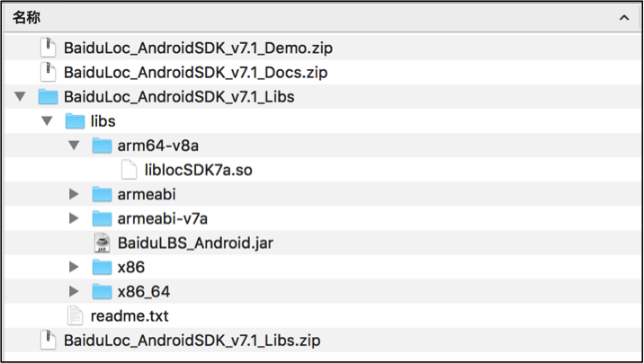This screenshot has width=644, height=363.
Task: Sort by the 名称 column header
Action: click(x=26, y=18)
